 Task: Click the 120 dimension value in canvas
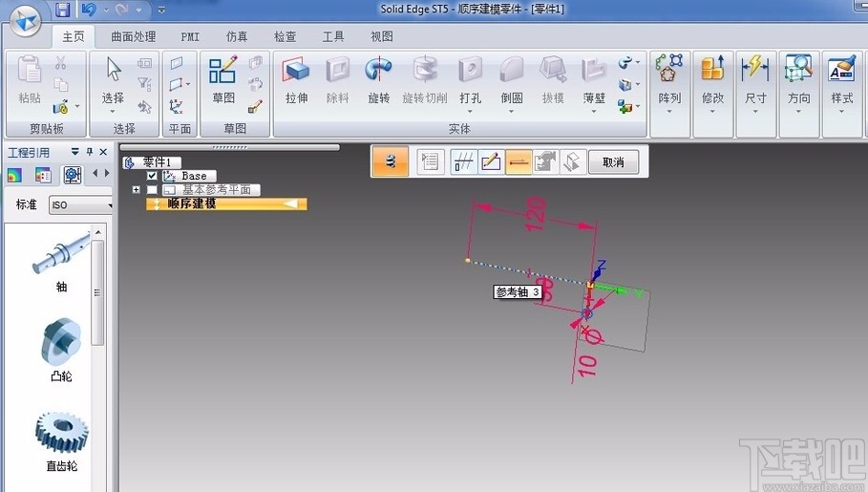coord(535,214)
